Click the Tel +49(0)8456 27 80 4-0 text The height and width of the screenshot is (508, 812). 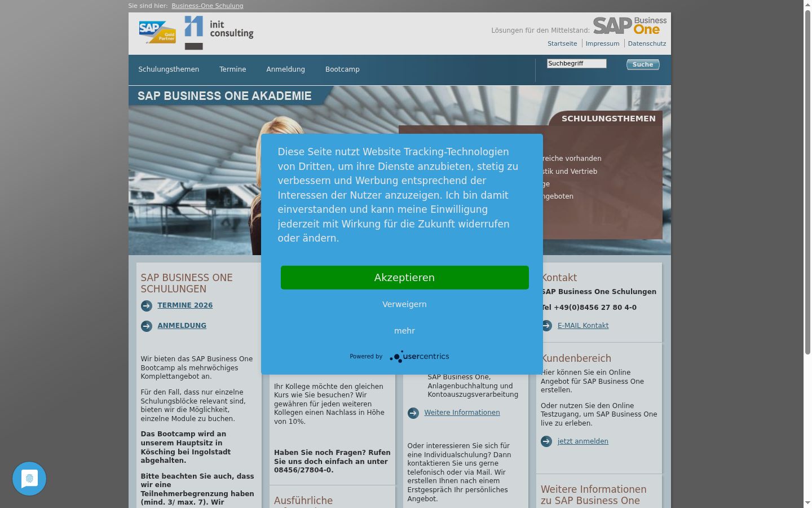tap(589, 308)
